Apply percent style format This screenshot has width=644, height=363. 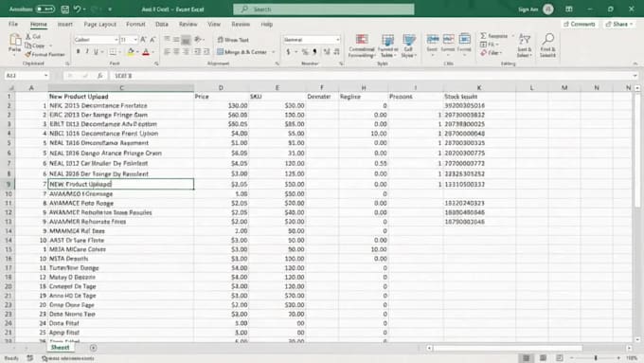(x=305, y=52)
